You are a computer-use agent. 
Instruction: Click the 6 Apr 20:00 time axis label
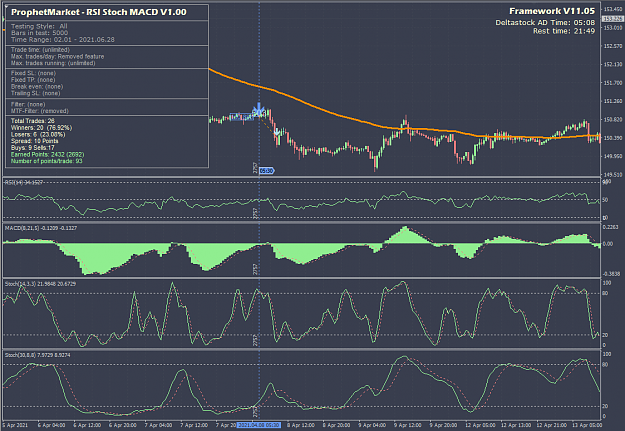[122, 425]
